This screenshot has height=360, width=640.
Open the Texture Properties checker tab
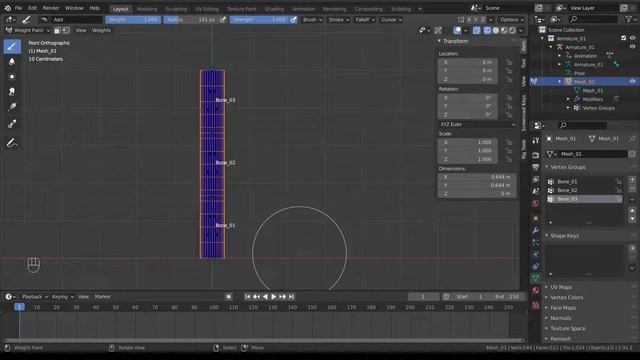(x=536, y=305)
